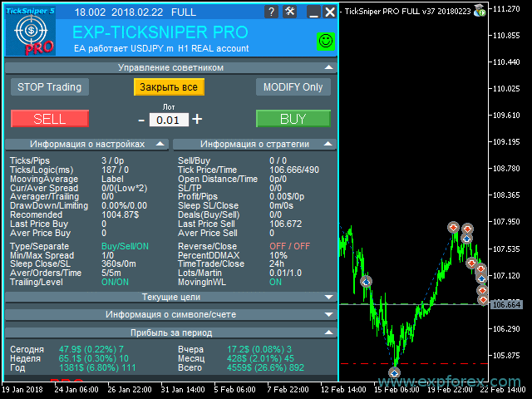Collapse Информация о настройках arrow
Image resolution: width=532 pixels, height=399 pixels.
pyautogui.click(x=160, y=144)
